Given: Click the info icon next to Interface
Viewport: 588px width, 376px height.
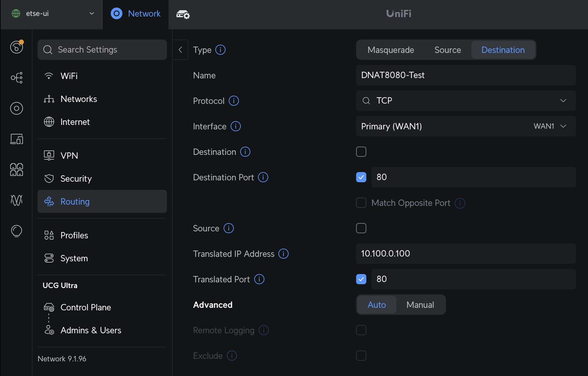Looking at the screenshot, I should (236, 126).
